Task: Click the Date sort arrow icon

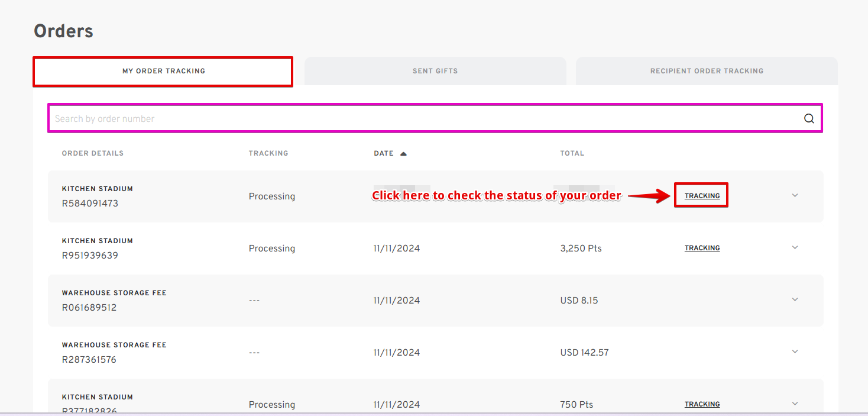Action: 403,154
